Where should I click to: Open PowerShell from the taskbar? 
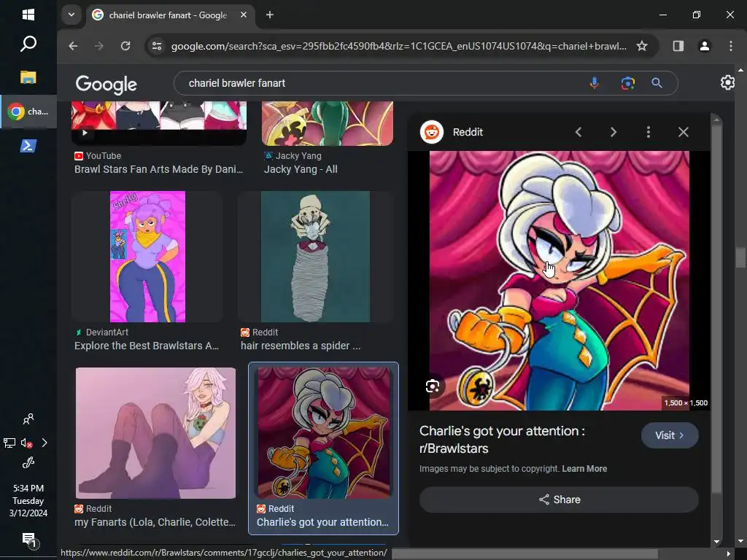point(28,146)
